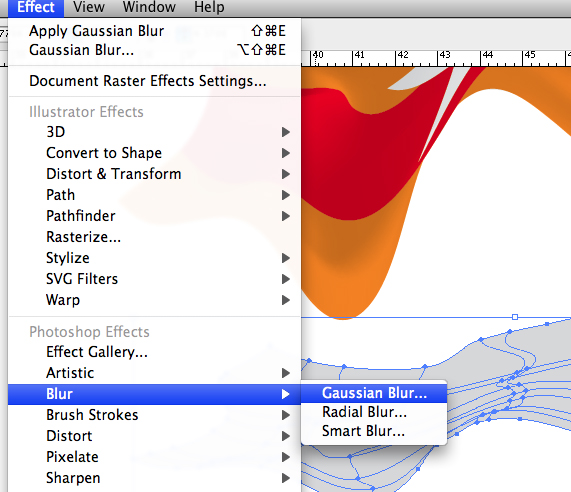Open the Pathfinder effects submenu
Screen dimensions: 571x492
(x=154, y=216)
